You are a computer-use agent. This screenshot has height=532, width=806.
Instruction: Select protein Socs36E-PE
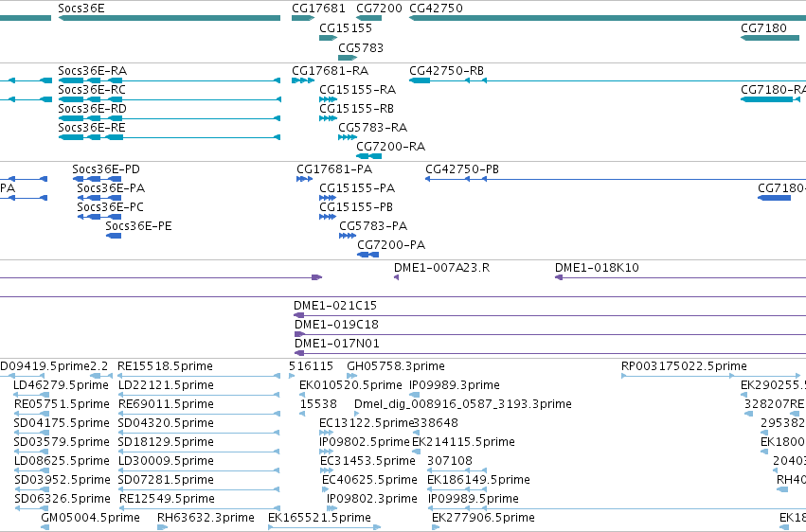[x=139, y=226]
